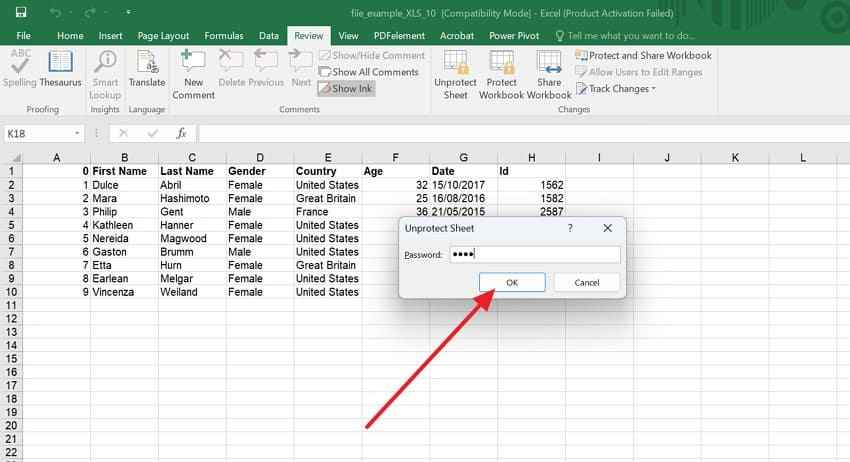This screenshot has width=850, height=462.
Task: Click the Gender header cell
Action: 260,171
